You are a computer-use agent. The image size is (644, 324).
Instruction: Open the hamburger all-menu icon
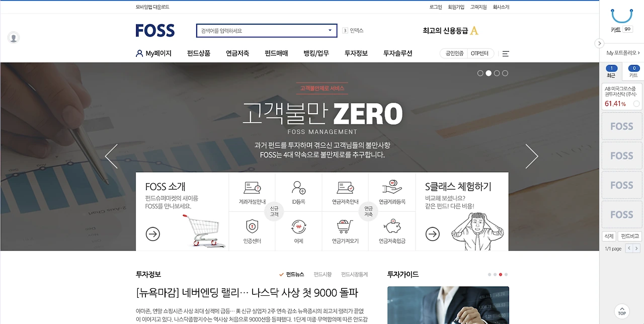(506, 53)
